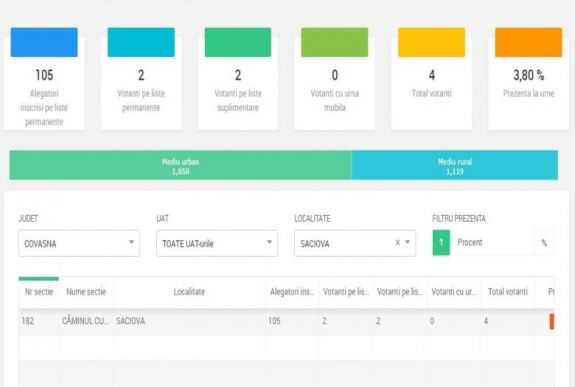Viewport: 575px width, 387px height.
Task: Click the orange Prezenta la urne color block
Action: 528,42
